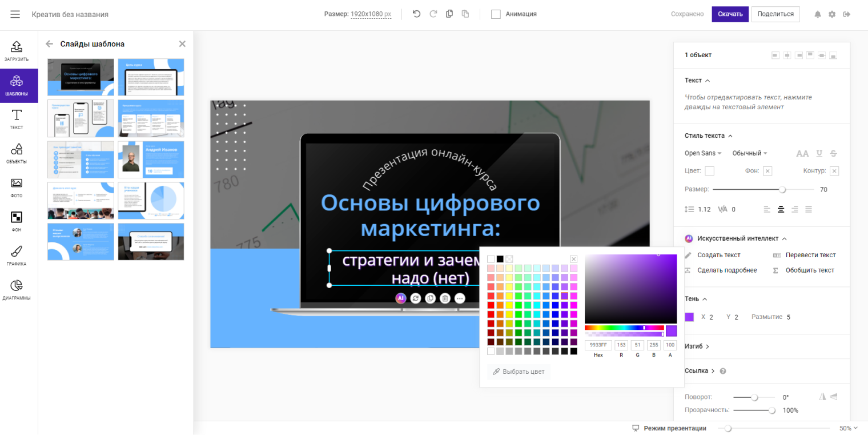The image size is (868, 435).
Task: Open the Графика sidebar tab
Action: coord(17,256)
